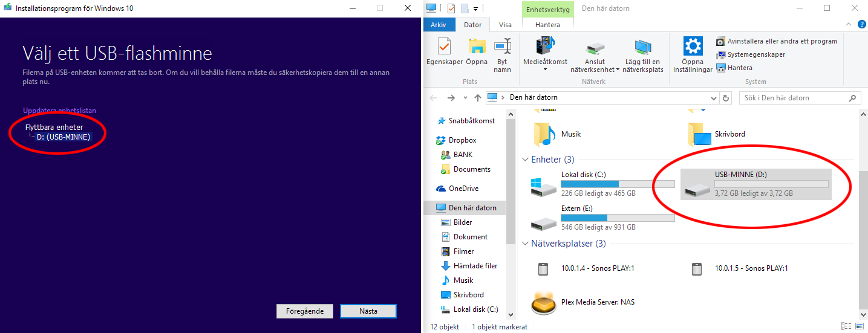Click Hantera in the System group
This screenshot has height=333, width=868.
pos(734,68)
